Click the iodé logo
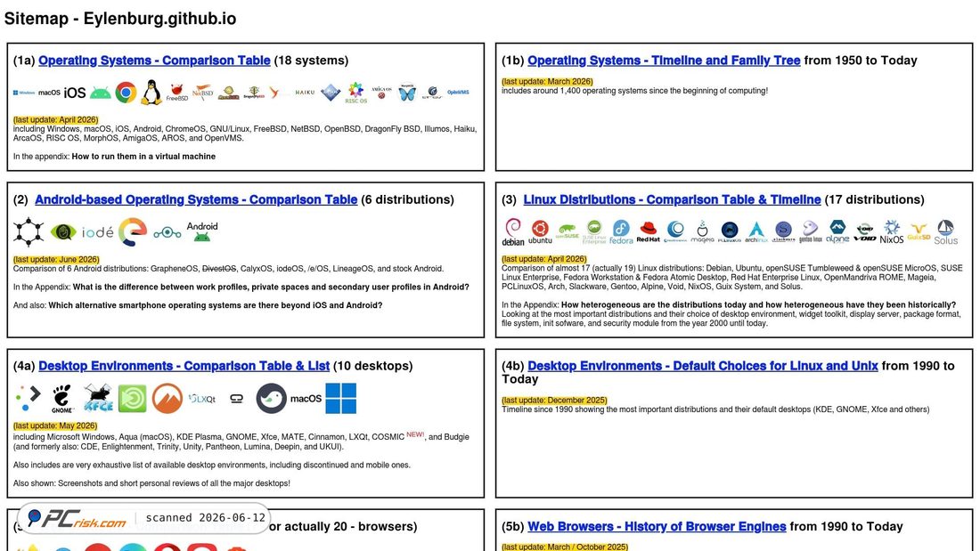Viewport: 980px width, 551px height. pyautogui.click(x=97, y=232)
